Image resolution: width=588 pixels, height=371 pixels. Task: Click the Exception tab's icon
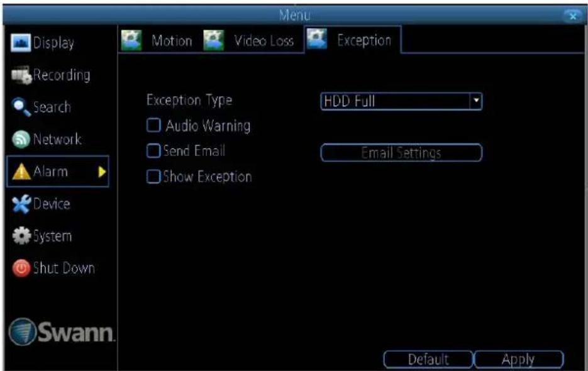(317, 39)
